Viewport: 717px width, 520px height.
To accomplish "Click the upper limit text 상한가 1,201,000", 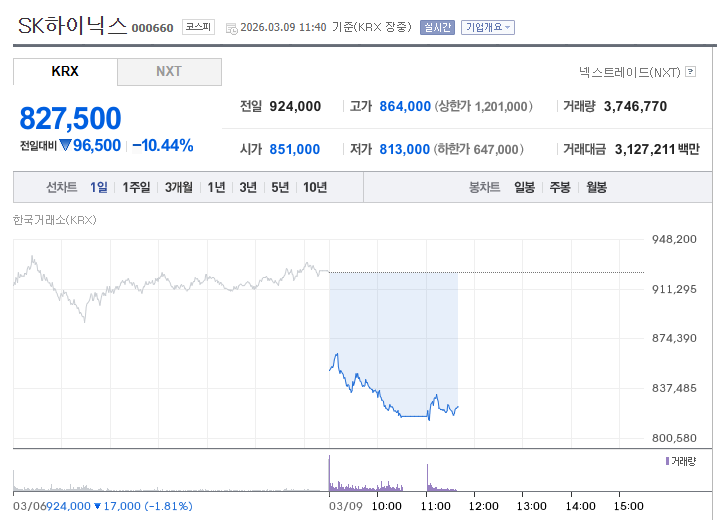I will (483, 107).
